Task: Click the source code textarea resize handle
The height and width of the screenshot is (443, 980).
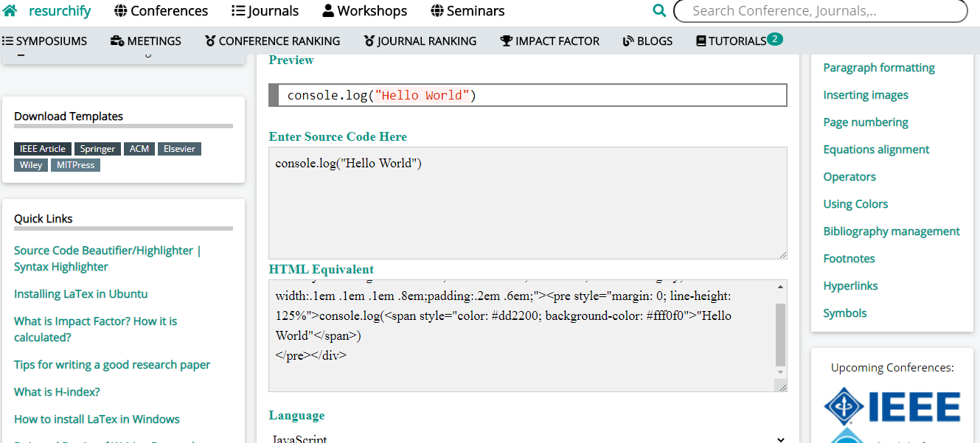Action: [782, 254]
